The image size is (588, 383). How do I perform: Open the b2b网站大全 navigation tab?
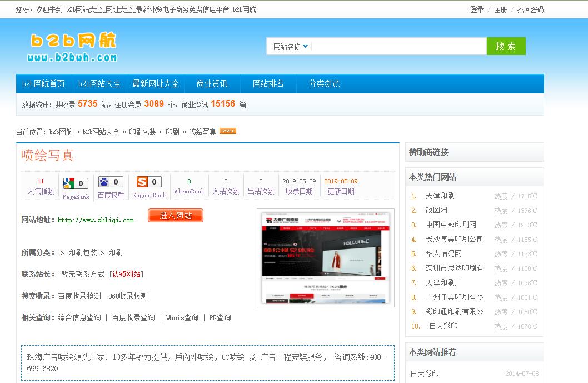pos(99,84)
